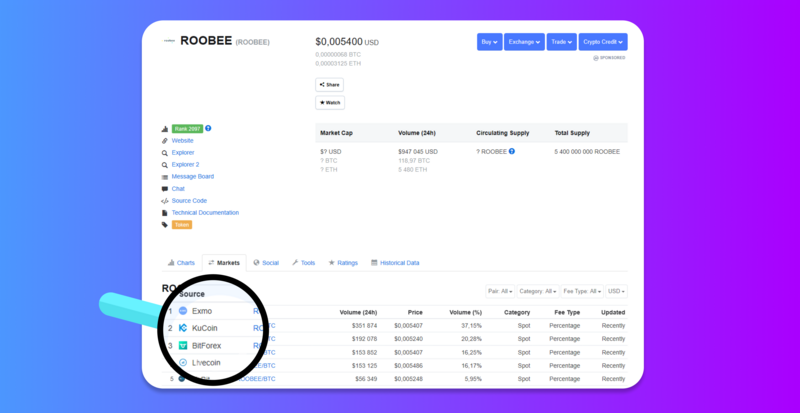The height and width of the screenshot is (413, 800).
Task: Click the 0,00003125 ETH price value
Action: [x=338, y=63]
